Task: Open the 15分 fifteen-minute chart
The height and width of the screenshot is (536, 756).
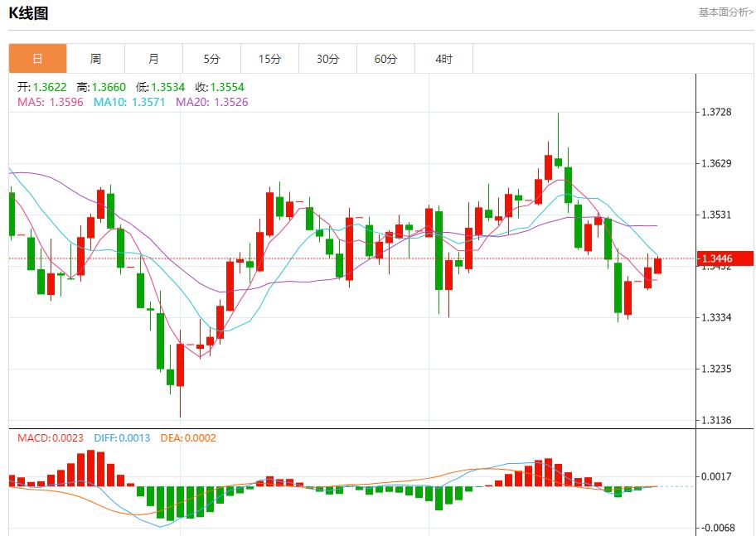Action: 269,58
